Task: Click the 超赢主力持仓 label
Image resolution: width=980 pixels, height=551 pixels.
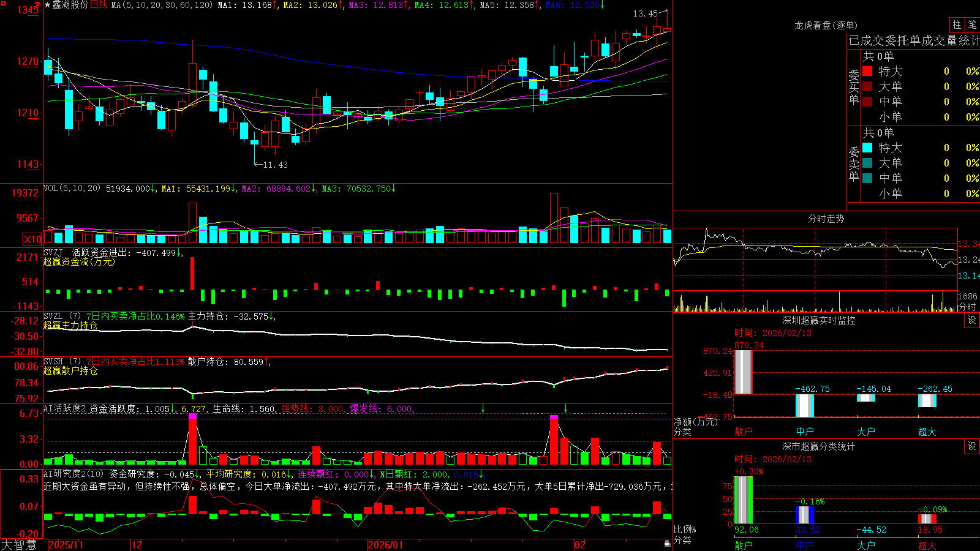Action: [x=70, y=325]
